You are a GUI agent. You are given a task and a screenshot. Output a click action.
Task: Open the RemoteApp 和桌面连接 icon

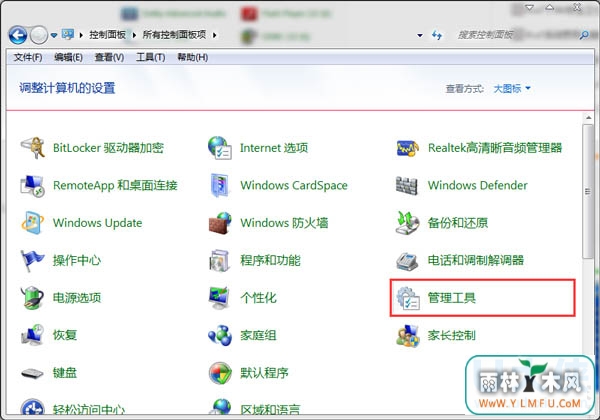(x=33, y=186)
